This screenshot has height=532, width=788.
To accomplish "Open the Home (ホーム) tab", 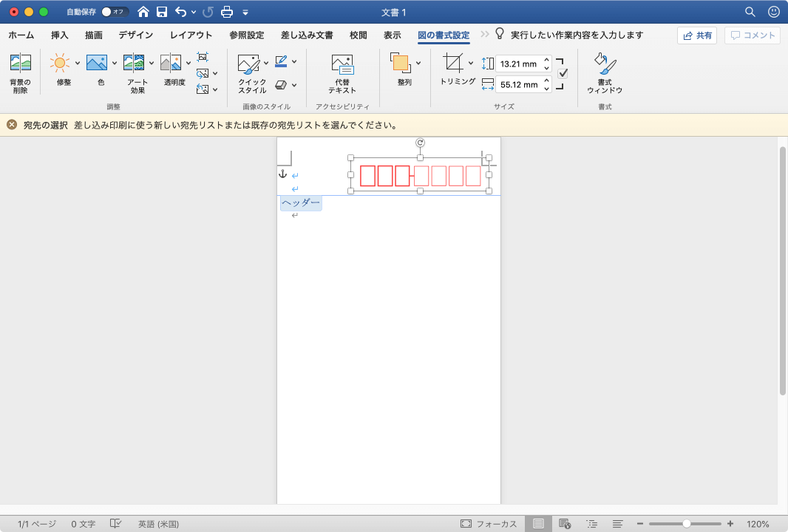I will click(21, 35).
